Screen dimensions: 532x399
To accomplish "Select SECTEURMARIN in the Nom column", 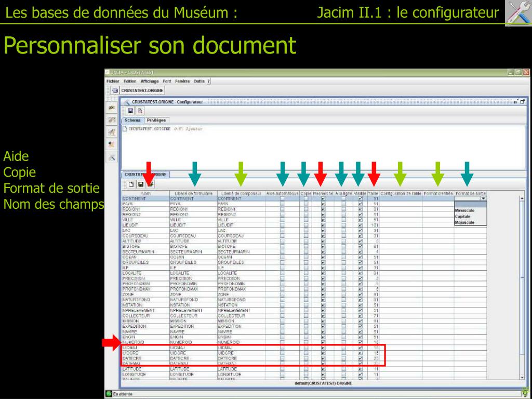I will (x=145, y=252).
